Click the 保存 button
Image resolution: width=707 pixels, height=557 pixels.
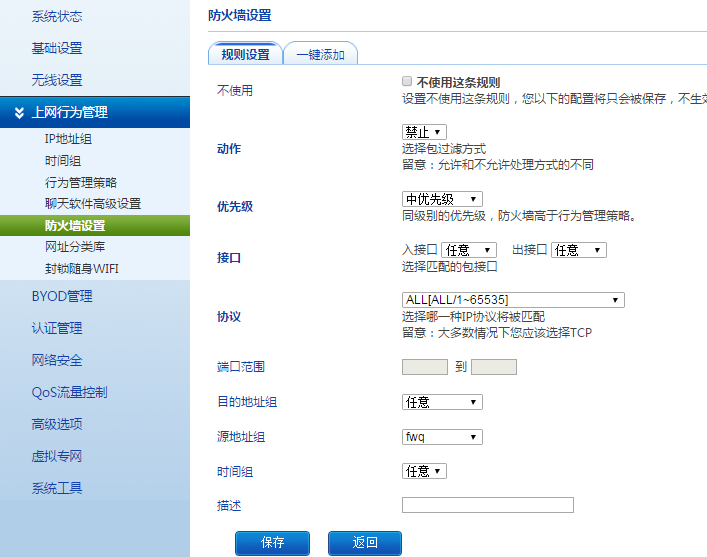pyautogui.click(x=272, y=543)
